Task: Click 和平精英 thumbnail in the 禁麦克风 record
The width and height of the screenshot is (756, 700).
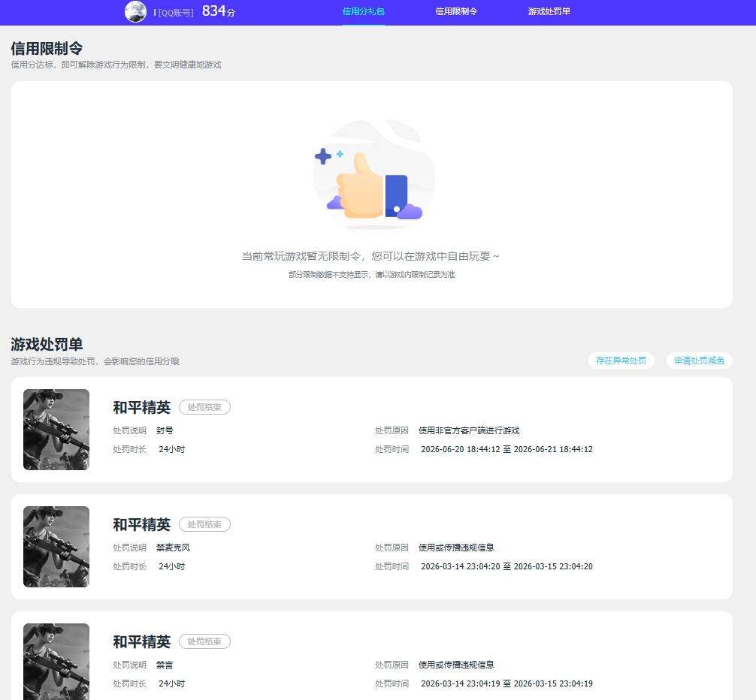Action: tap(56, 546)
